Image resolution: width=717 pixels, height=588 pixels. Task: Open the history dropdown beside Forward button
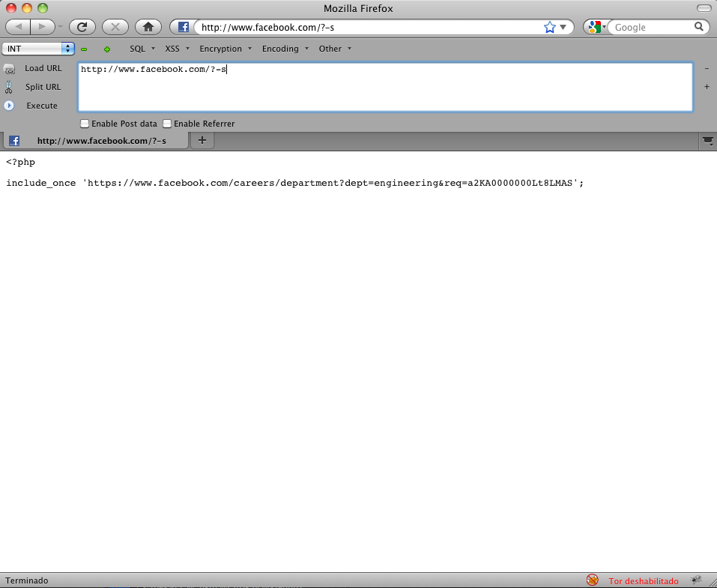[x=60, y=27]
